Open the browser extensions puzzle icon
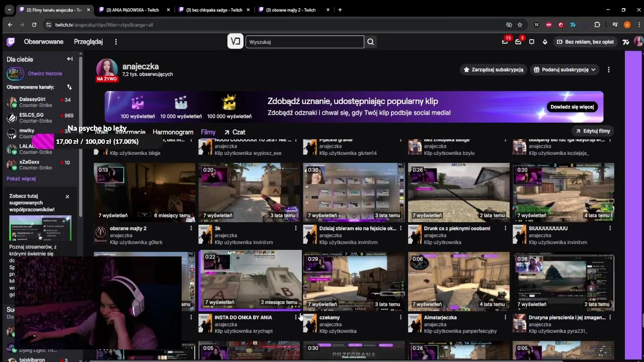 coord(597,25)
